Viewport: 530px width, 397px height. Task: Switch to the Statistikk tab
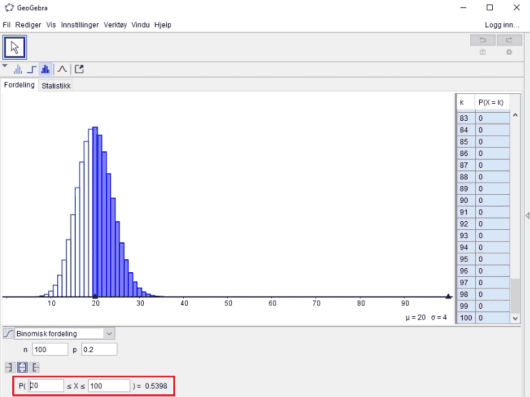click(56, 86)
